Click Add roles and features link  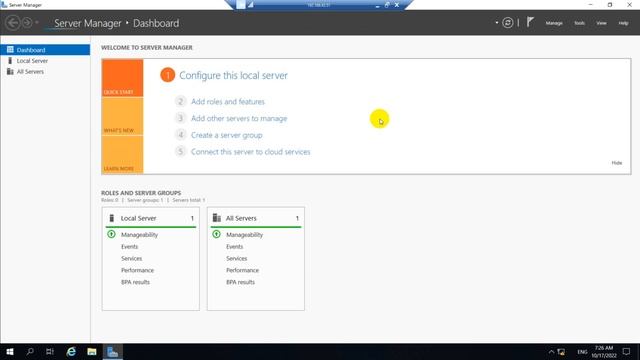pos(228,102)
